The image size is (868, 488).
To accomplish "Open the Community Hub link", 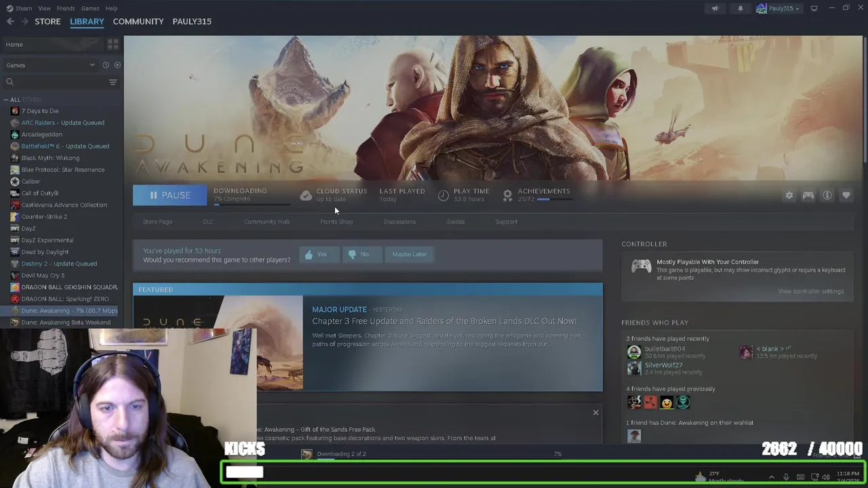I will [267, 222].
